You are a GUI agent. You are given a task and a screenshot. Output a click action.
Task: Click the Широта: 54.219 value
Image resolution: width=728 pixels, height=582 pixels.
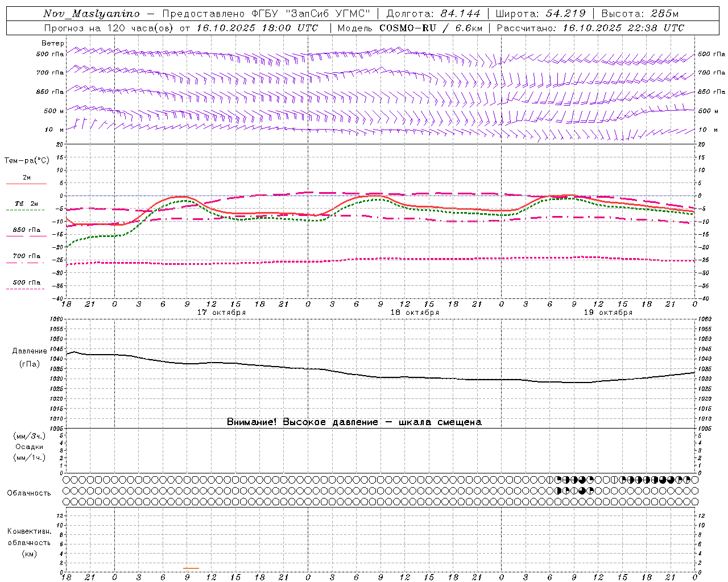(x=541, y=14)
